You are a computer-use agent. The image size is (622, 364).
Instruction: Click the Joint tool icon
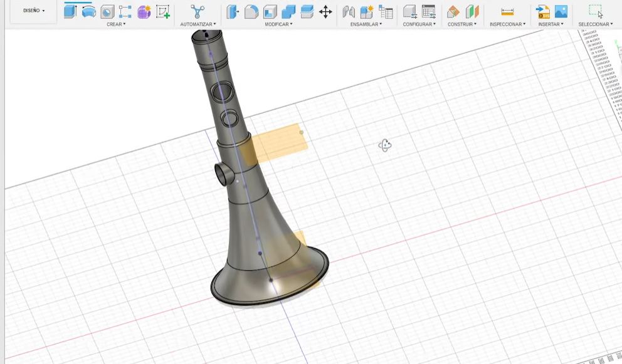pos(348,12)
